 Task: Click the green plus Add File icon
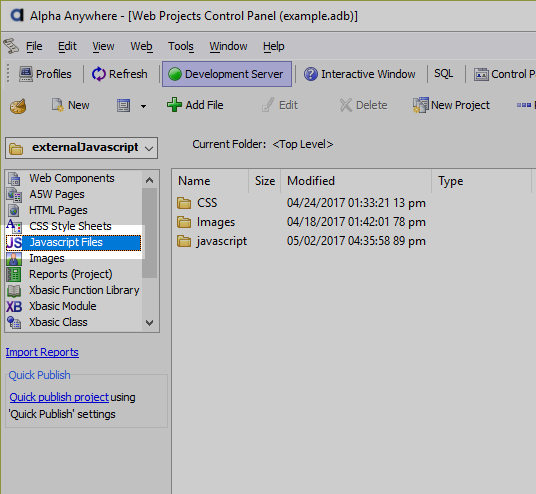tap(174, 105)
